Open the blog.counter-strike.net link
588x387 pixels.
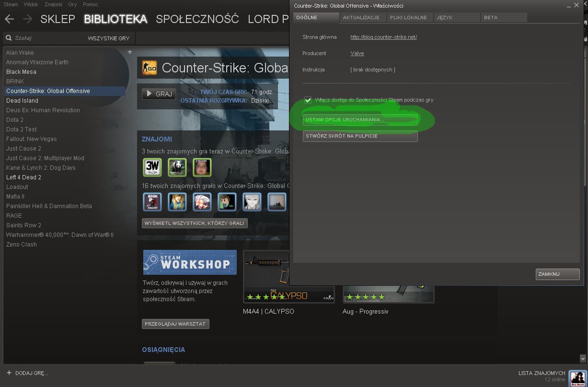tap(384, 37)
